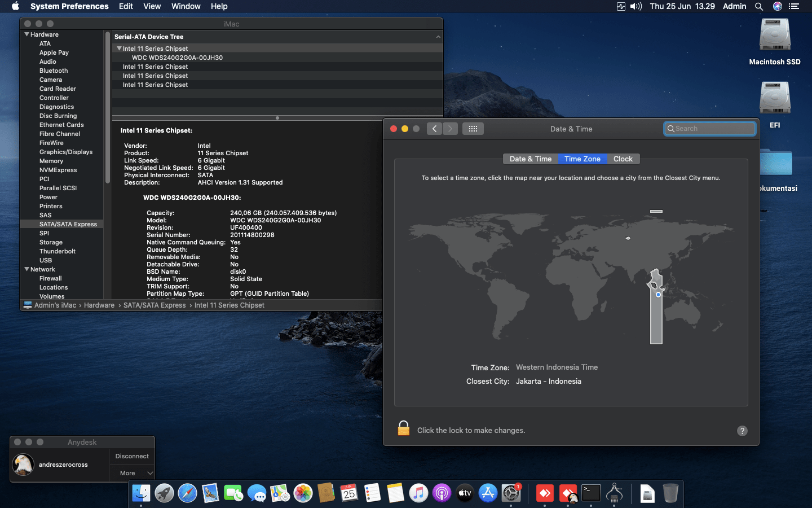Open System Preferences gear in Dock

(511, 493)
